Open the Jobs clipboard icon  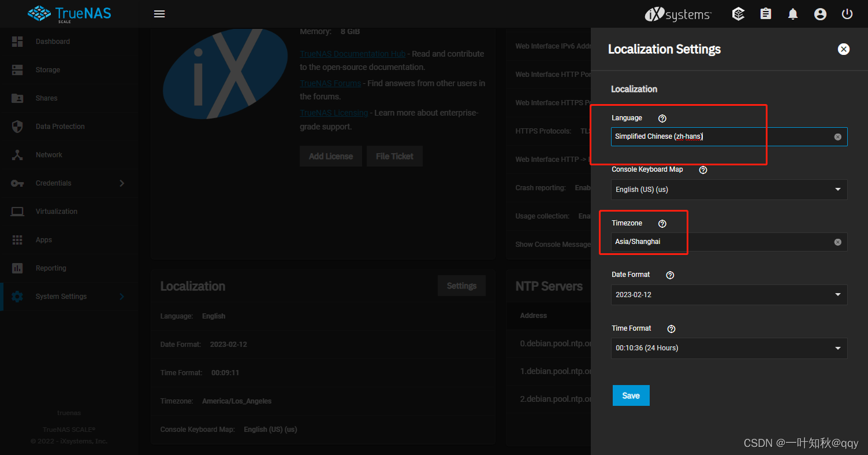[766, 14]
